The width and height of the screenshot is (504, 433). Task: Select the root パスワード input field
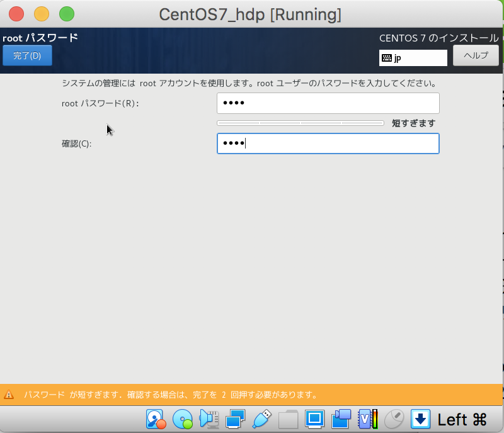coord(328,103)
